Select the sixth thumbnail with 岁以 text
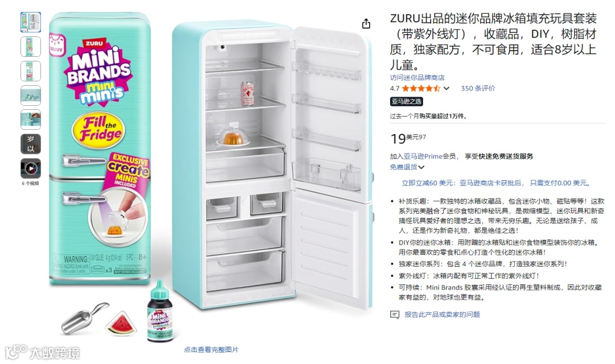 (x=31, y=144)
